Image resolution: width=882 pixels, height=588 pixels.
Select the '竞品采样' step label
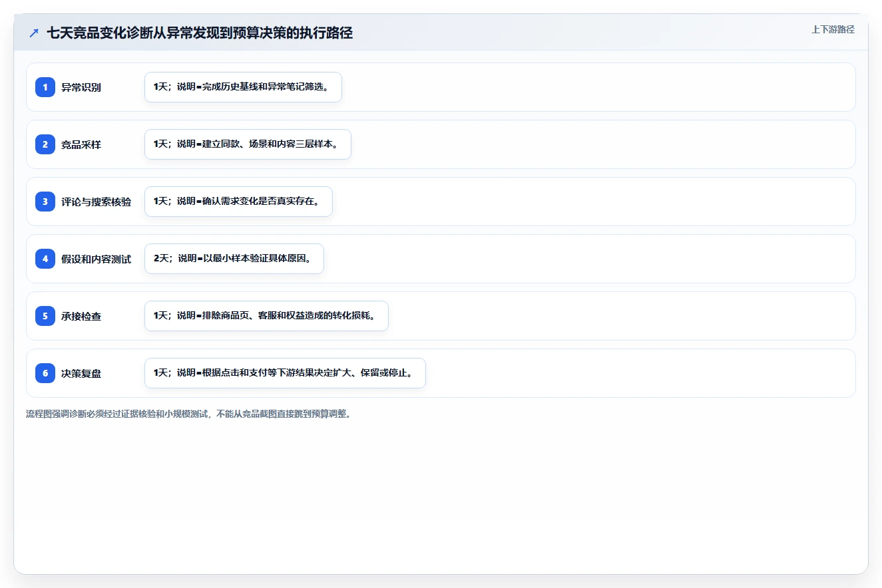point(81,144)
